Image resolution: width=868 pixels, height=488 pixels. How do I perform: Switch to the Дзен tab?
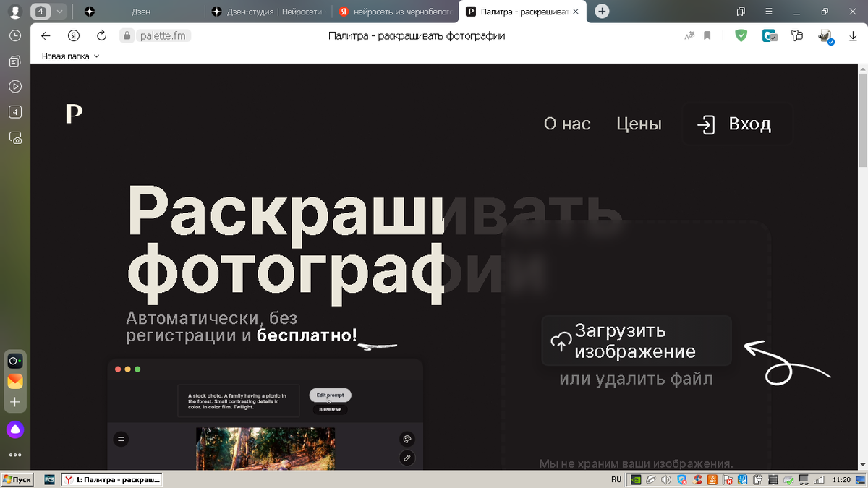click(140, 12)
